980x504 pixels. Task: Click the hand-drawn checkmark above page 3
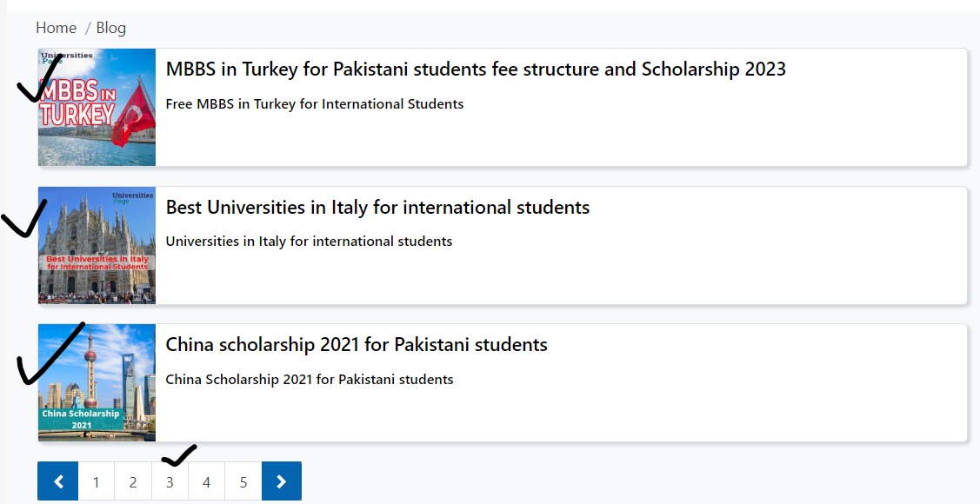179,456
